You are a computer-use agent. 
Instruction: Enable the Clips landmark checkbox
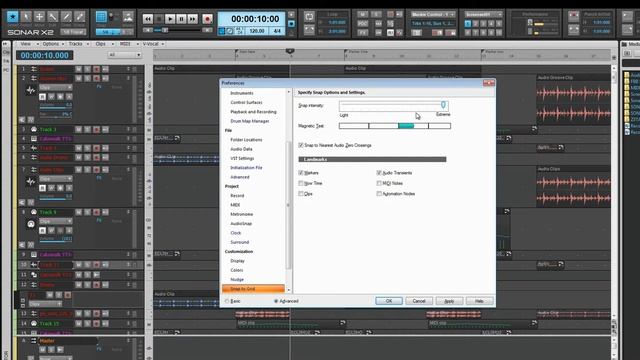tap(301, 193)
